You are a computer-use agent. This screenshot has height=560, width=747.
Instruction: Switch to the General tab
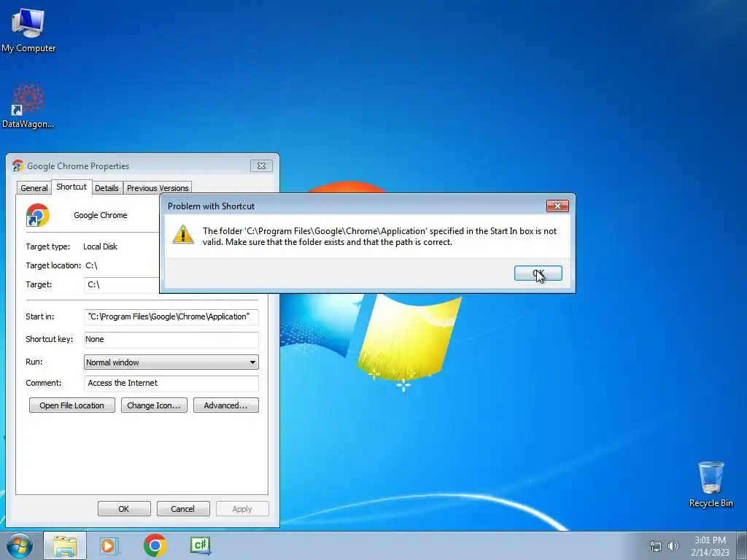tap(34, 188)
